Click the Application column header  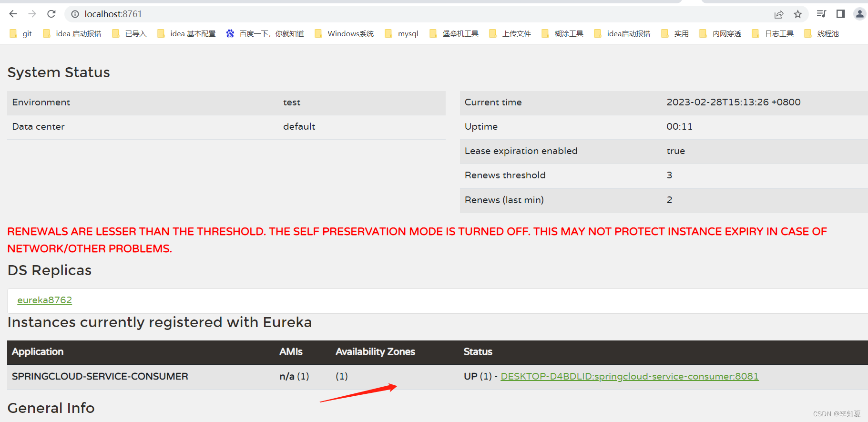pos(38,352)
